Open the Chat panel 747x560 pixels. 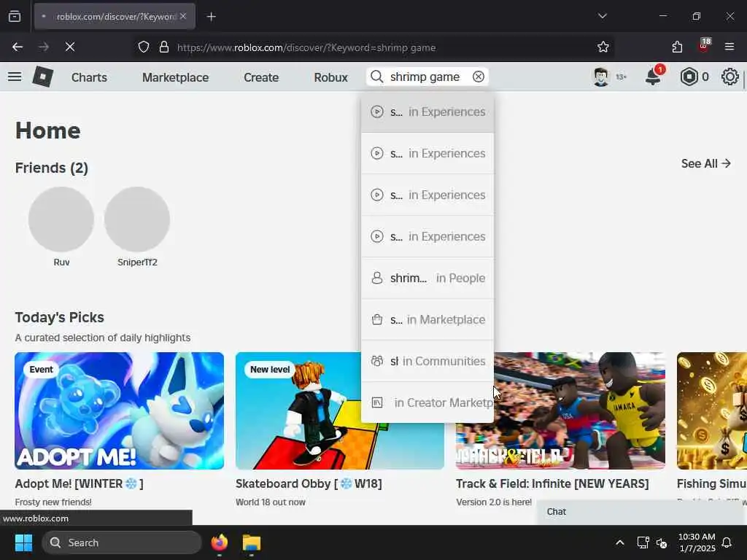coord(641,512)
